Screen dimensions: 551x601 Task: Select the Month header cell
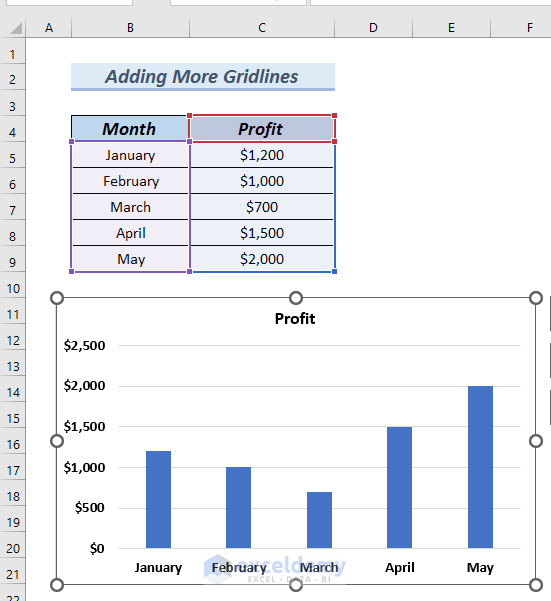130,128
